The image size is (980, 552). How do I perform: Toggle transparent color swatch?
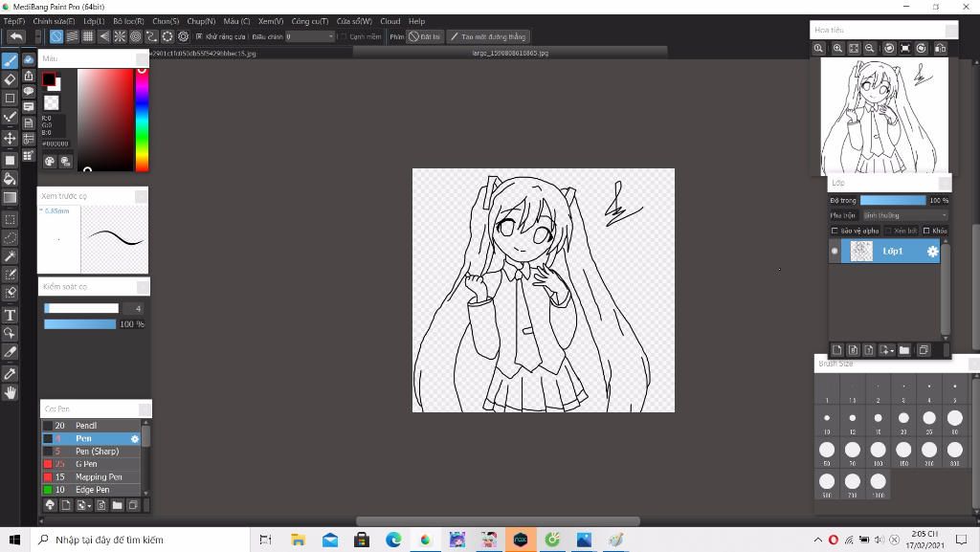click(x=52, y=102)
